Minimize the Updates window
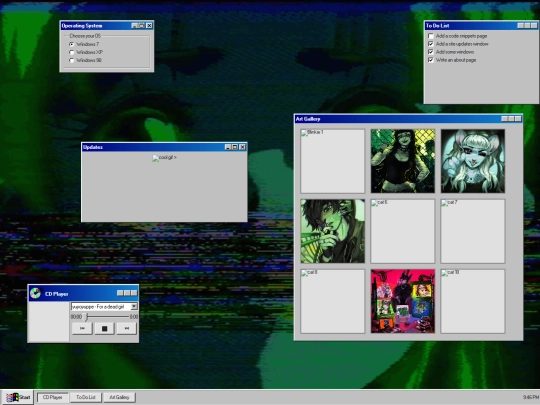Image resolution: width=540 pixels, height=405 pixels. tap(228, 147)
